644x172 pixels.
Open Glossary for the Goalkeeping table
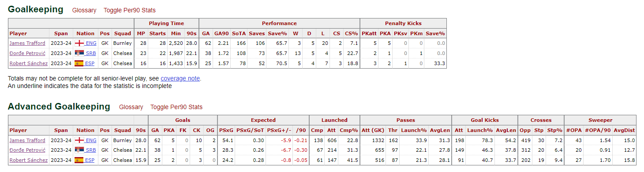pyautogui.click(x=84, y=10)
